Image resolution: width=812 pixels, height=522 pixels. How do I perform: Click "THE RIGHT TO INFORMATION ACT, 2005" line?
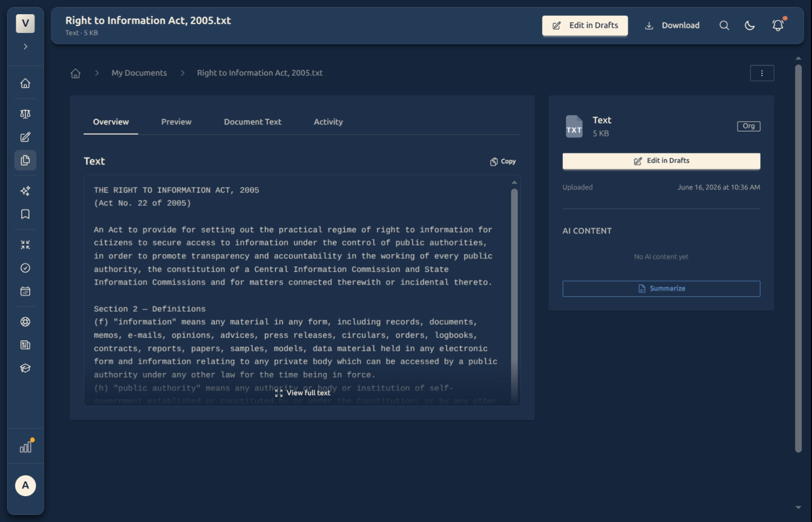click(177, 190)
